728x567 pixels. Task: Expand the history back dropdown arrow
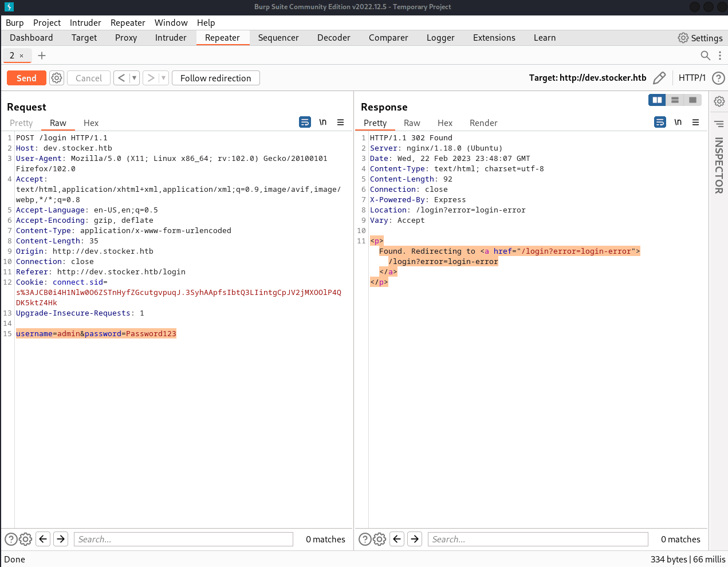(x=135, y=78)
